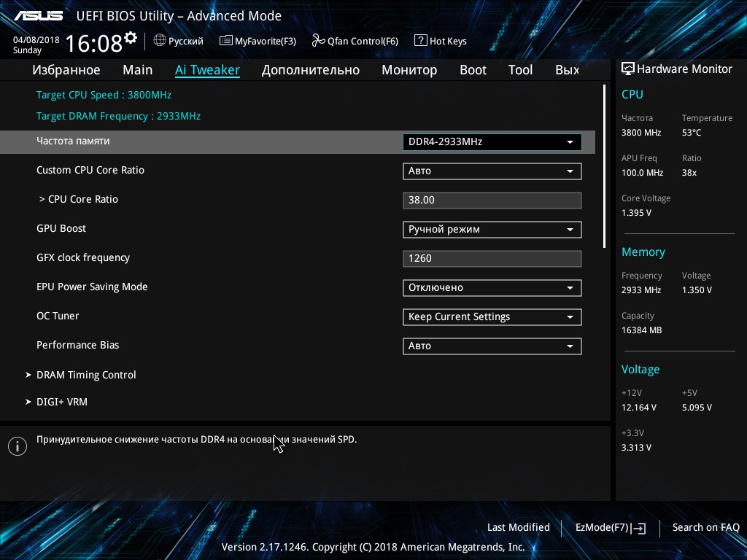Click the memory Capacity value 16384 MB

point(641,330)
